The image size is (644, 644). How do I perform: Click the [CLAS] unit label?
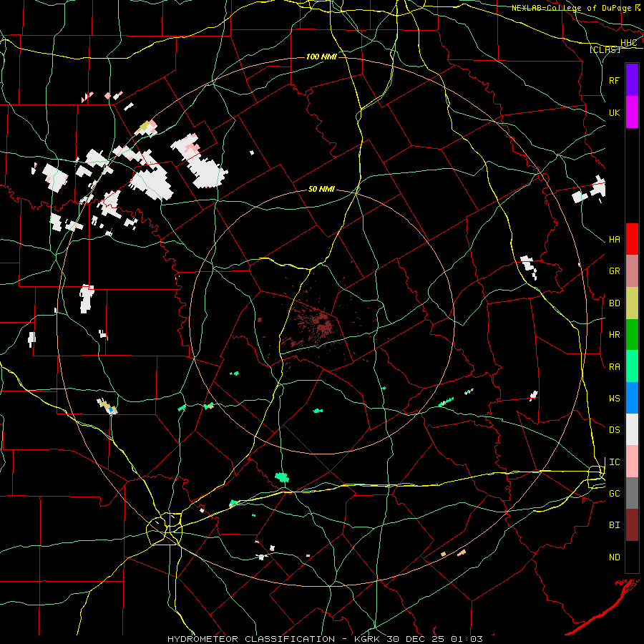click(605, 49)
